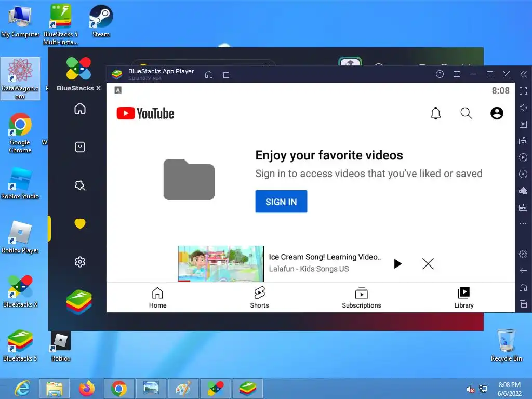This screenshot has height=399, width=532.
Task: Switch to YouTube Subscriptions tab
Action: pos(362,298)
